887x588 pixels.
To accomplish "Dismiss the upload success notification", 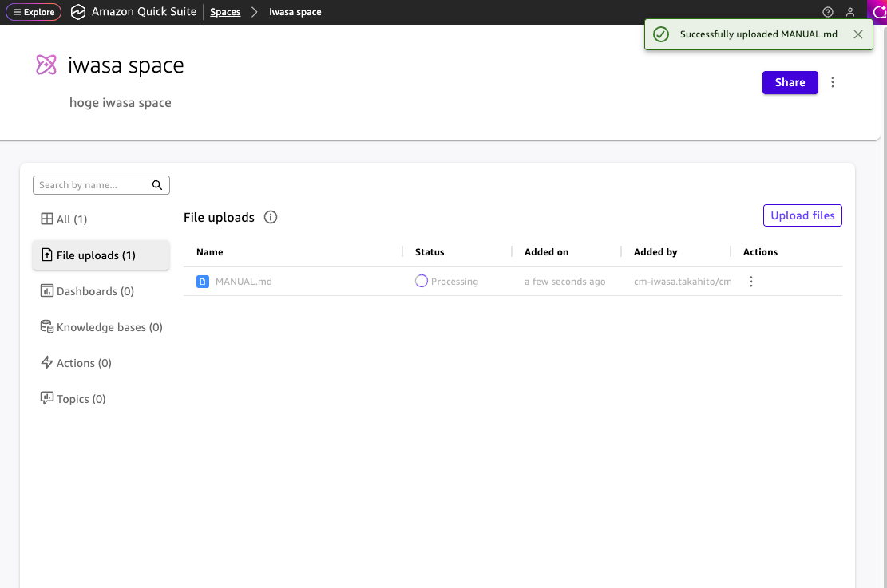I will 857,34.
